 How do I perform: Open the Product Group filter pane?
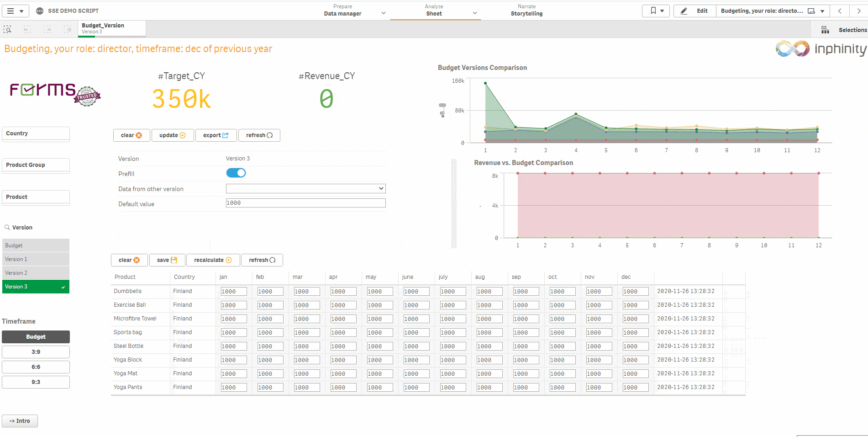coord(36,165)
